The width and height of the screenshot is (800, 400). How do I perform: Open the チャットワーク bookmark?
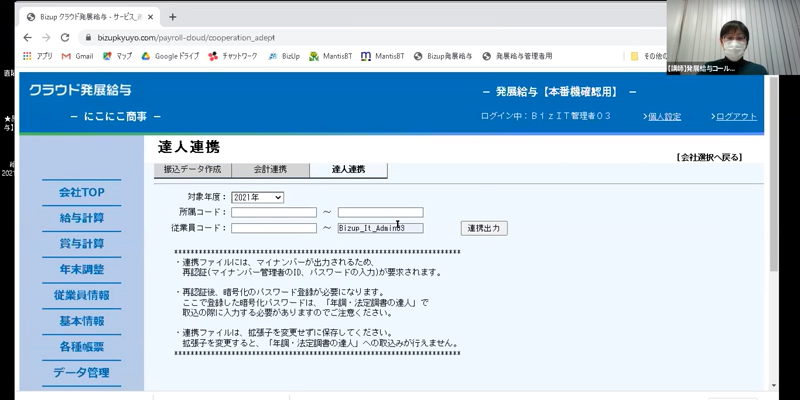(x=233, y=56)
